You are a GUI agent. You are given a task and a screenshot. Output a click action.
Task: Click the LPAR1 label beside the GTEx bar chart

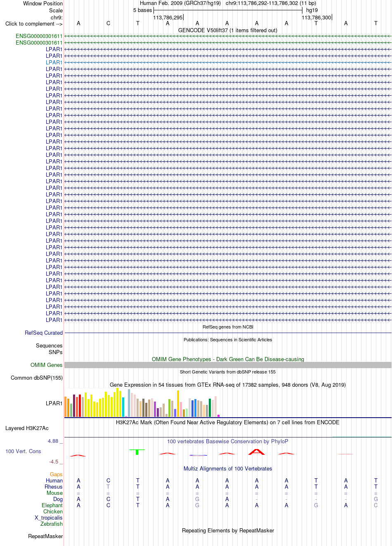coord(54,403)
